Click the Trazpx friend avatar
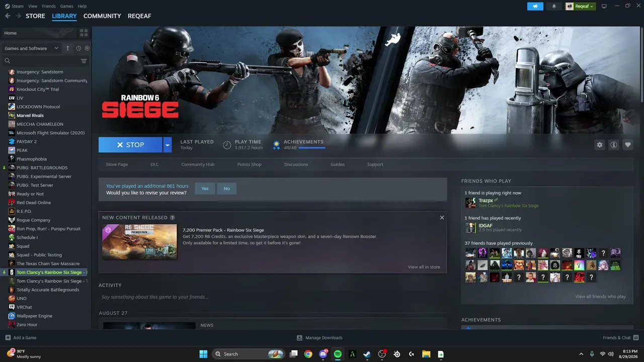 [x=470, y=203]
